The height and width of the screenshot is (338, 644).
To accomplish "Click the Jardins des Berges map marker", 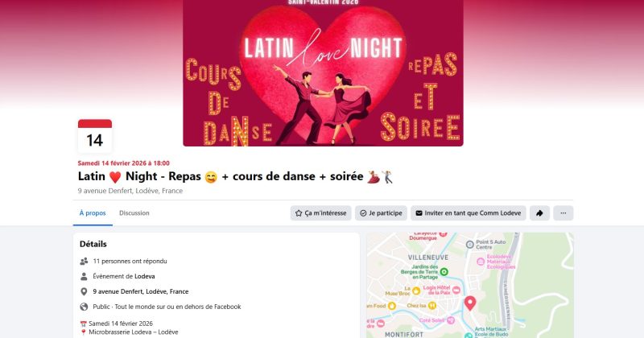I will 444,271.
